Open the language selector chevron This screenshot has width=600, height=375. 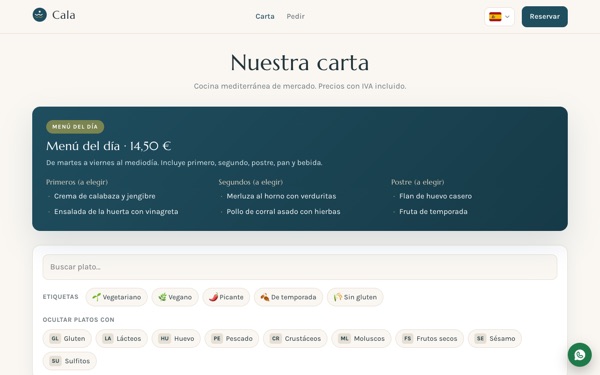(x=507, y=17)
